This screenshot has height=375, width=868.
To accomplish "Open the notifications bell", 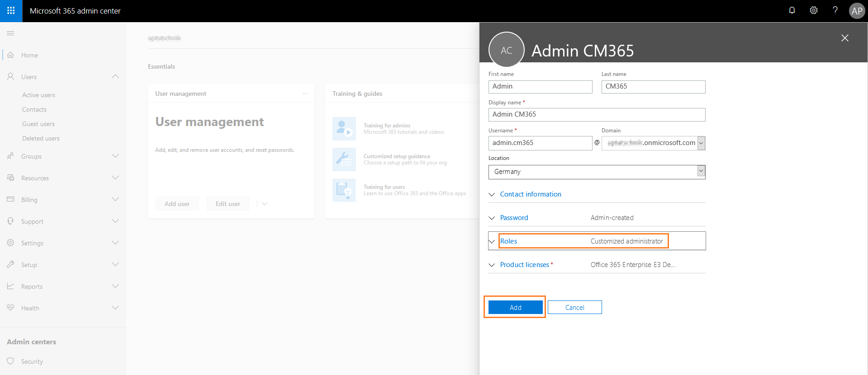I will coord(792,10).
